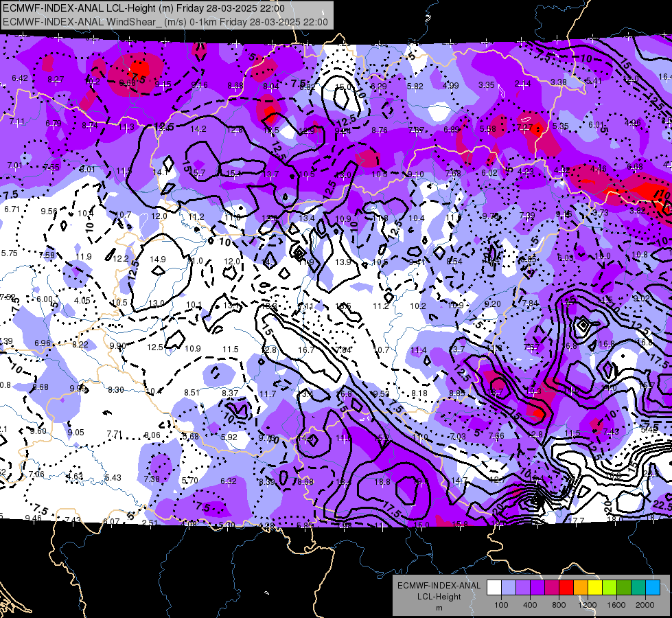Click the wind shear value '8.37'
The image size is (672, 618).
230,393
